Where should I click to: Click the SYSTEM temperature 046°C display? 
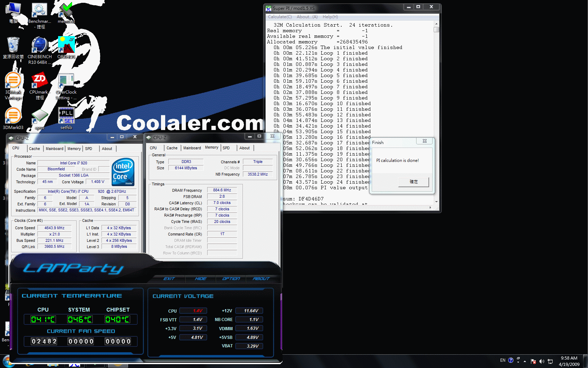(x=80, y=319)
